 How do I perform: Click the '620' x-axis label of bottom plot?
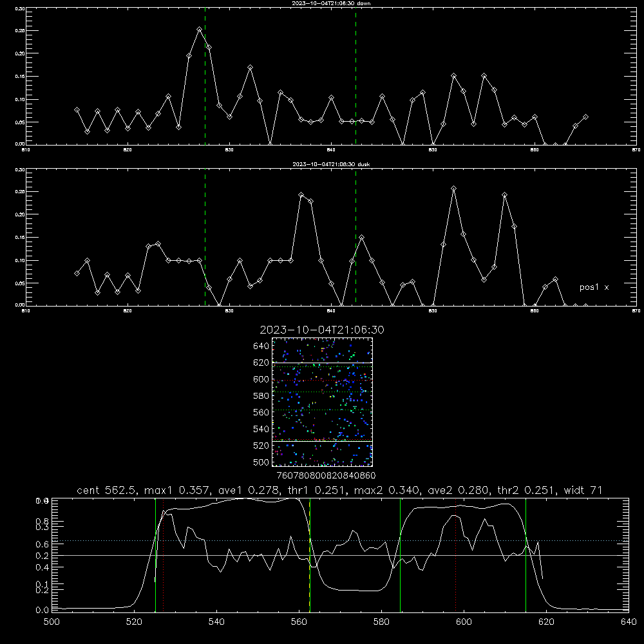pyautogui.click(x=546, y=622)
